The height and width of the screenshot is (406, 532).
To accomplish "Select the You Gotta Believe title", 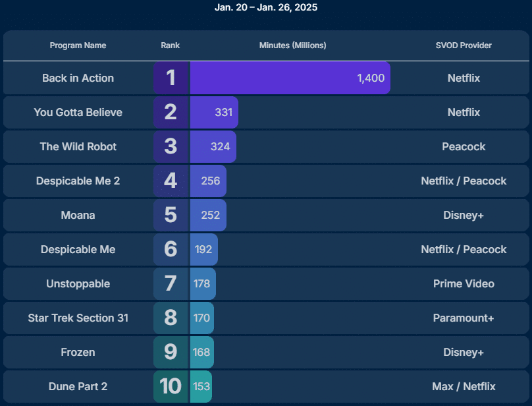I will [x=78, y=112].
